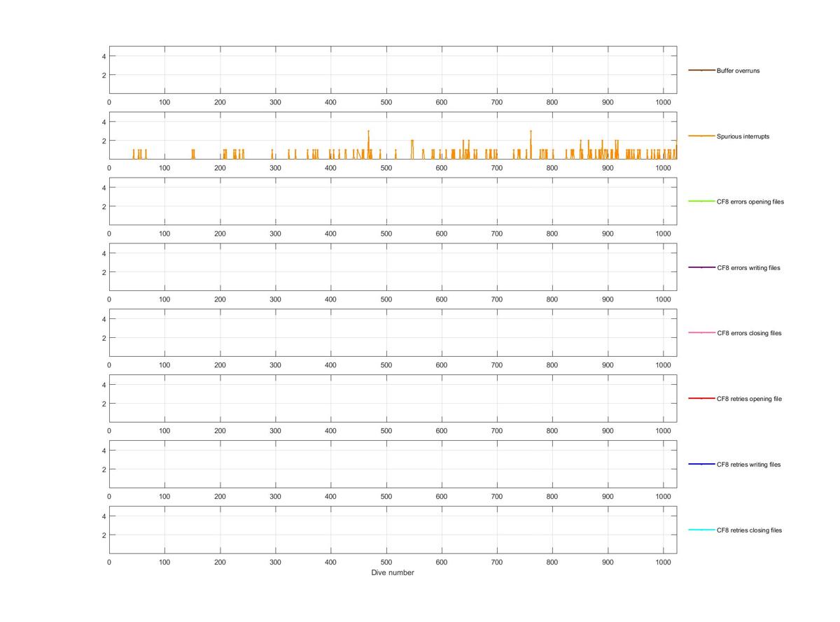The height and width of the screenshot is (622, 840).
Task: Click the cyan CF8 retries closing legend line
Action: [x=701, y=530]
